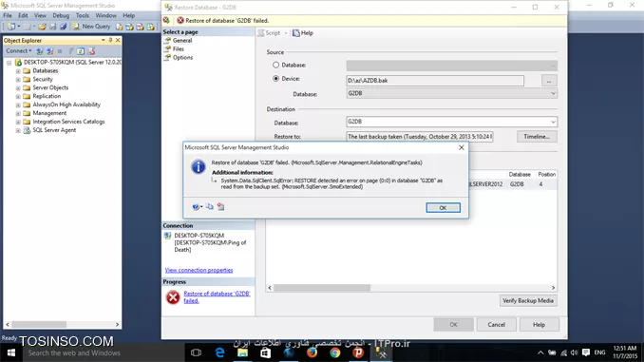Click the help icon in error dialog
The image size is (644, 362).
(197, 207)
